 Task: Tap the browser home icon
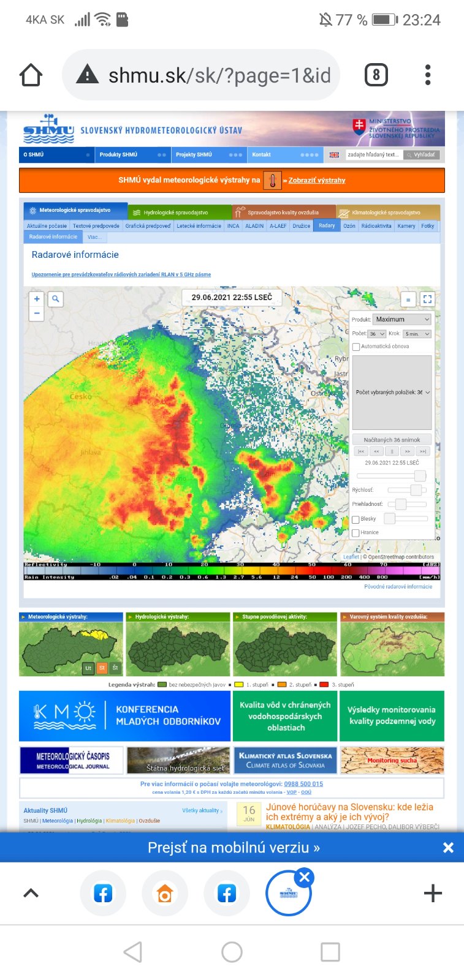tap(31, 75)
